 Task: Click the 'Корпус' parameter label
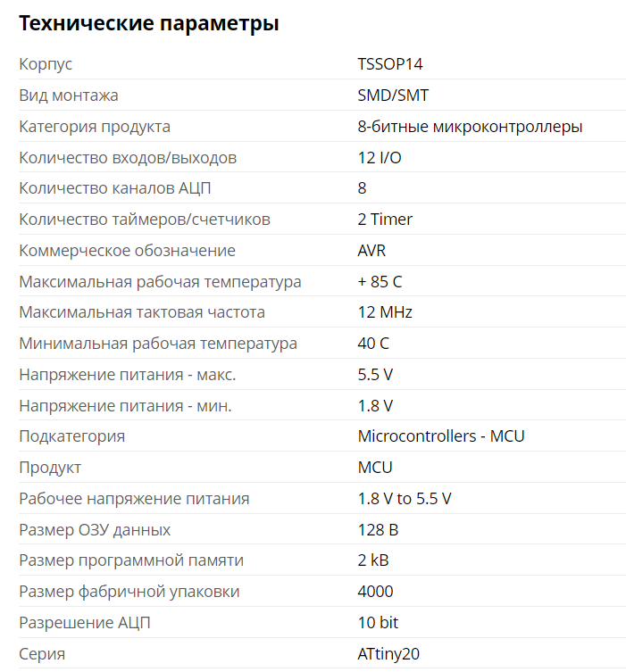[x=46, y=64]
